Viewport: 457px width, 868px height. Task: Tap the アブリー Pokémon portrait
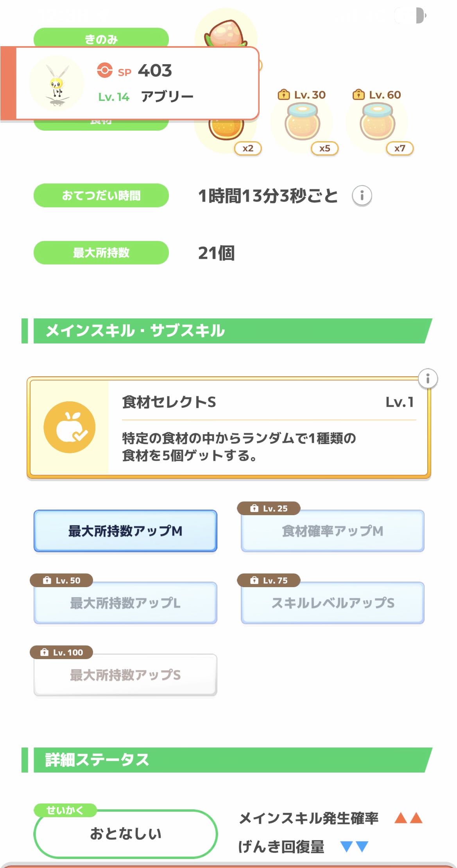(x=57, y=84)
